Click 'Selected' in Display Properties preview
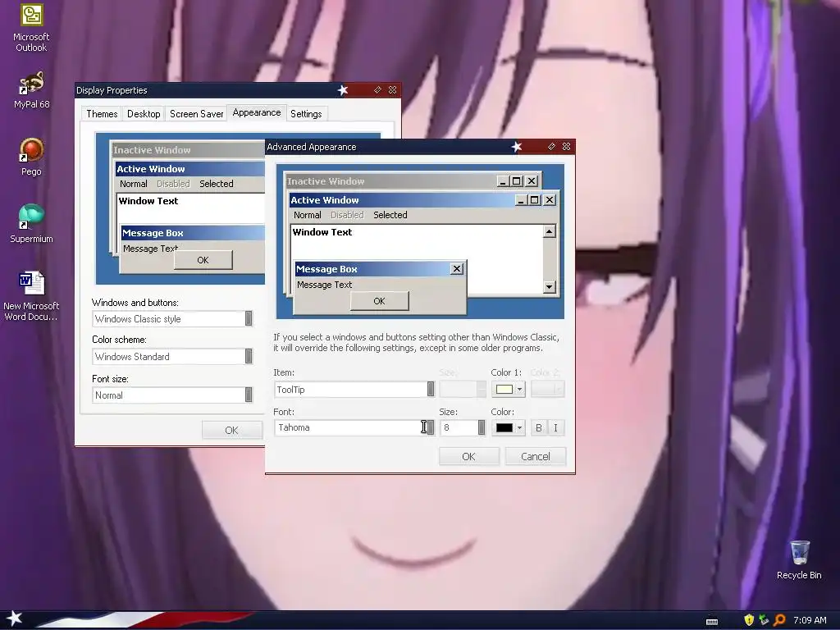 [x=217, y=184]
